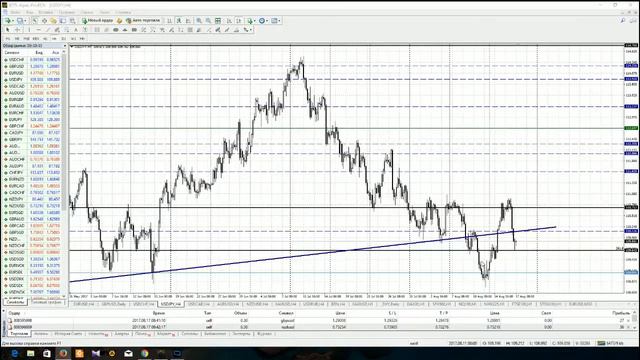
Task: Switch to История счета terminal tab
Action: tap(68, 334)
